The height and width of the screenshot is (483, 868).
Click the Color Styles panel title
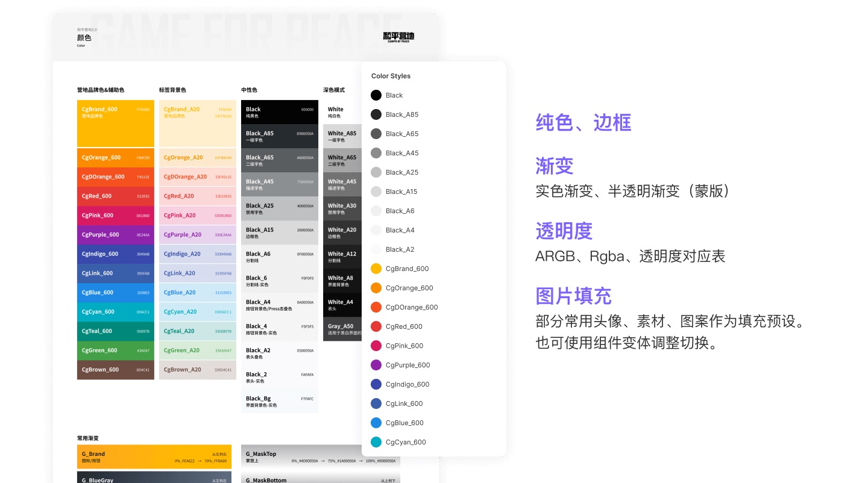[391, 76]
